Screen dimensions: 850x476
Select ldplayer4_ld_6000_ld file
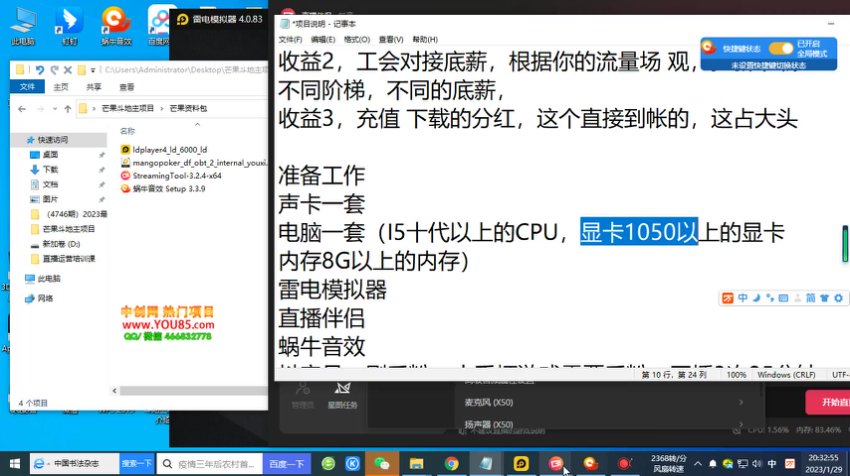click(164, 150)
